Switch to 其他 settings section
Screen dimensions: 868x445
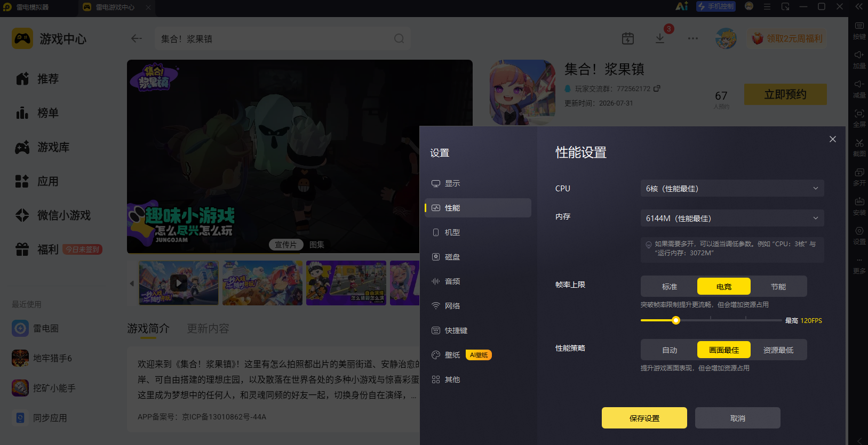pyautogui.click(x=478, y=379)
